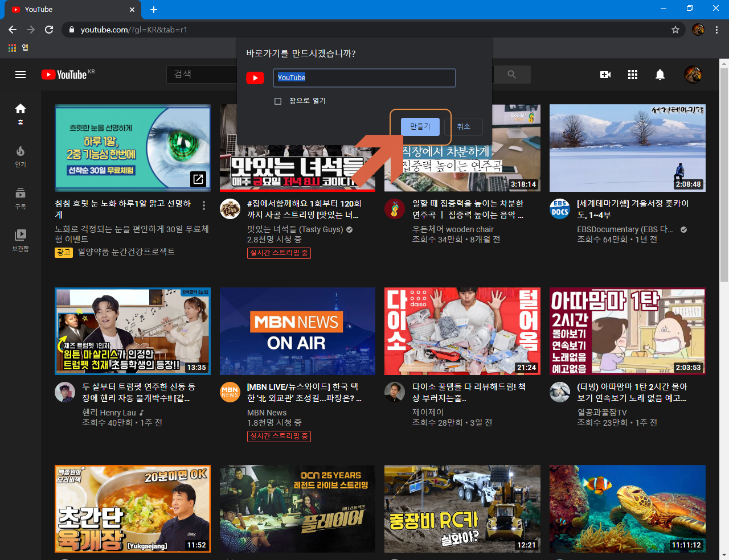Viewport: 729px width, 560px height.
Task: Open a new tab with plus button
Action: point(154,10)
